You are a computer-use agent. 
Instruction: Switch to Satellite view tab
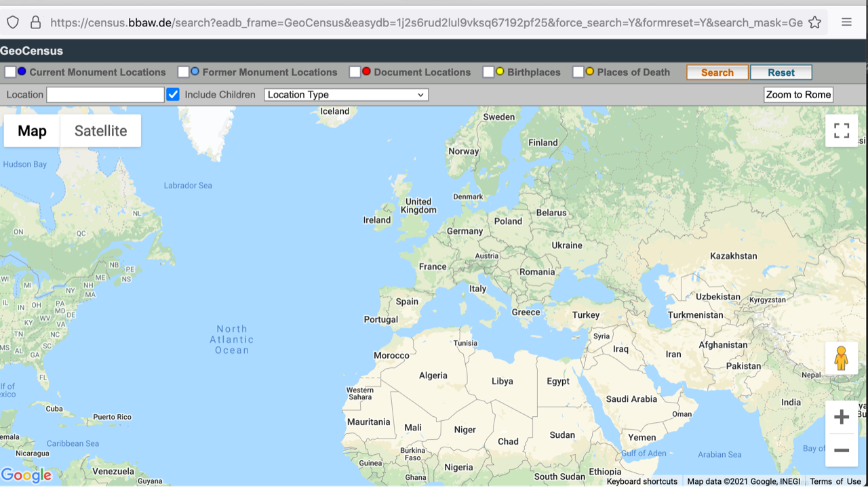100,131
